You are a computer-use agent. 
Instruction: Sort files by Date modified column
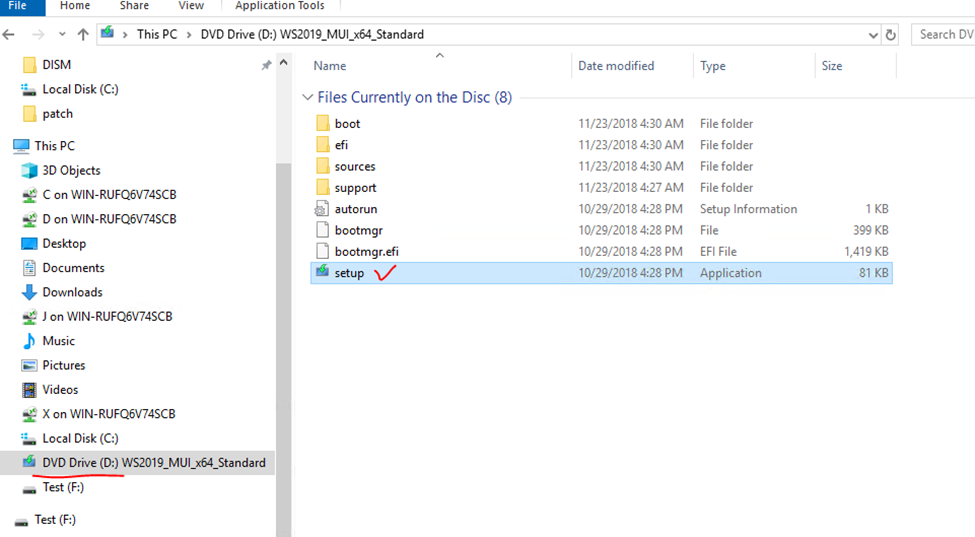click(x=616, y=66)
